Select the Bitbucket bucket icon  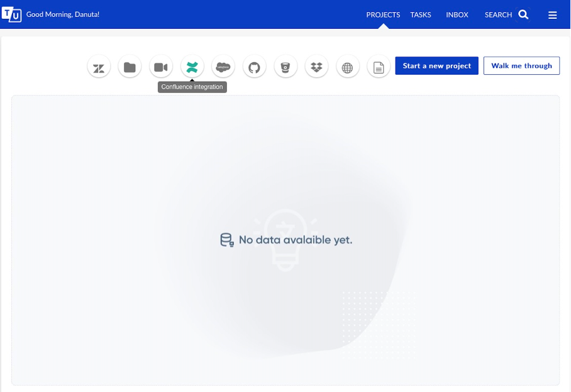coord(285,67)
